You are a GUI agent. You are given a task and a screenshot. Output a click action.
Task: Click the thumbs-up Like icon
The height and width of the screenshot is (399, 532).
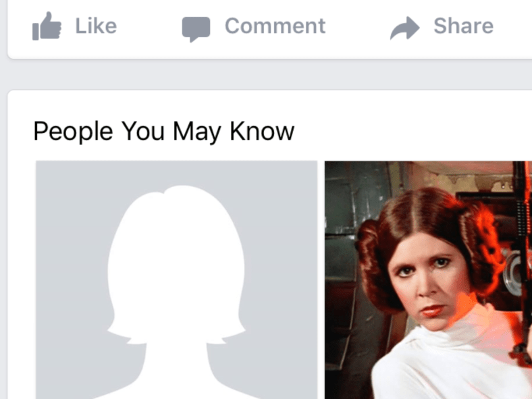(47, 26)
